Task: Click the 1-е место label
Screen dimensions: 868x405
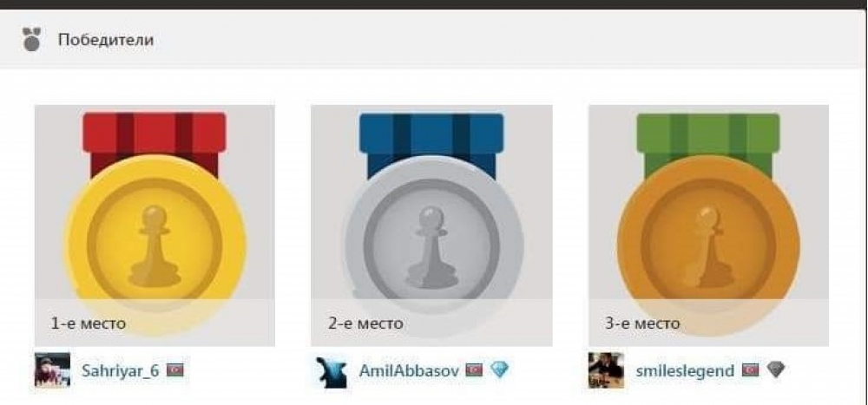Action: [89, 323]
